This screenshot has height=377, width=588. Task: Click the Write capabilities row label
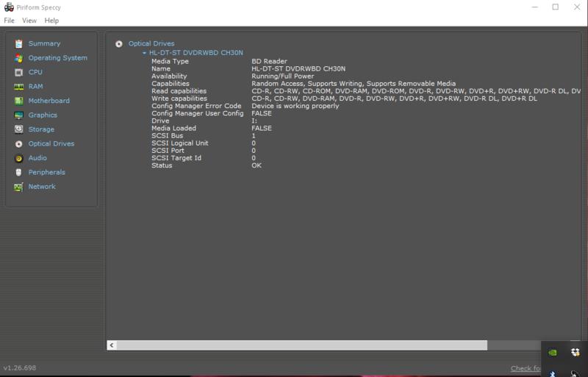click(179, 98)
